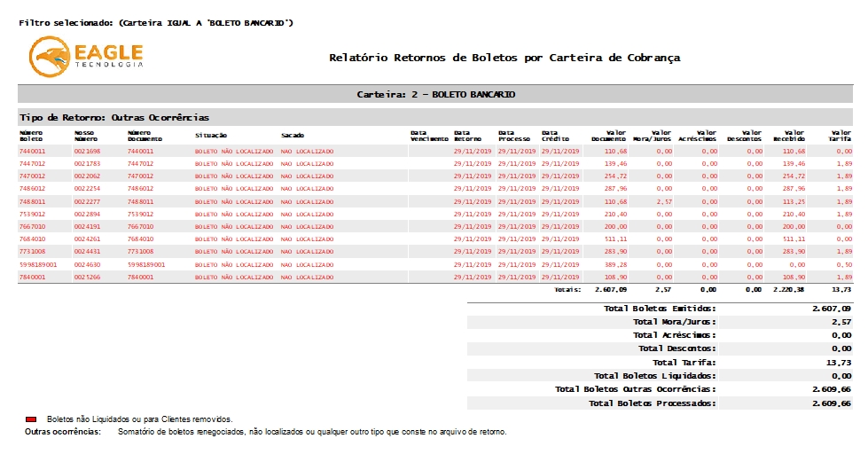The width and height of the screenshot is (868, 454).
Task: Click the report title heading
Action: (x=504, y=58)
